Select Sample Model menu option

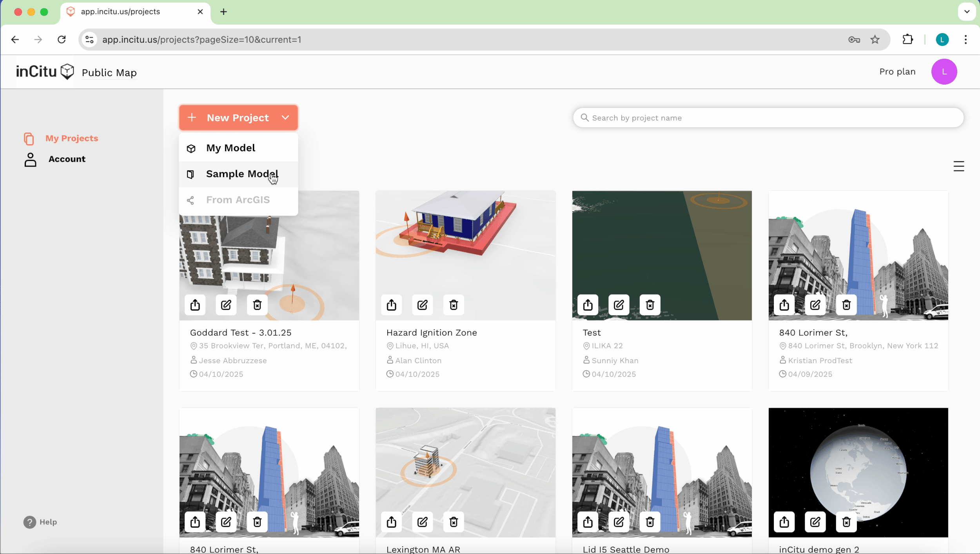tap(242, 174)
